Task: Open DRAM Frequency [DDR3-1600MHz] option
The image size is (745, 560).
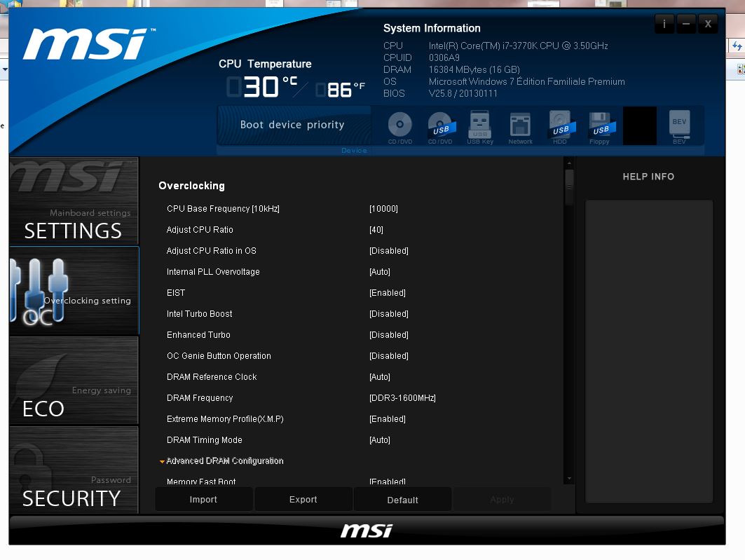Action: (402, 397)
